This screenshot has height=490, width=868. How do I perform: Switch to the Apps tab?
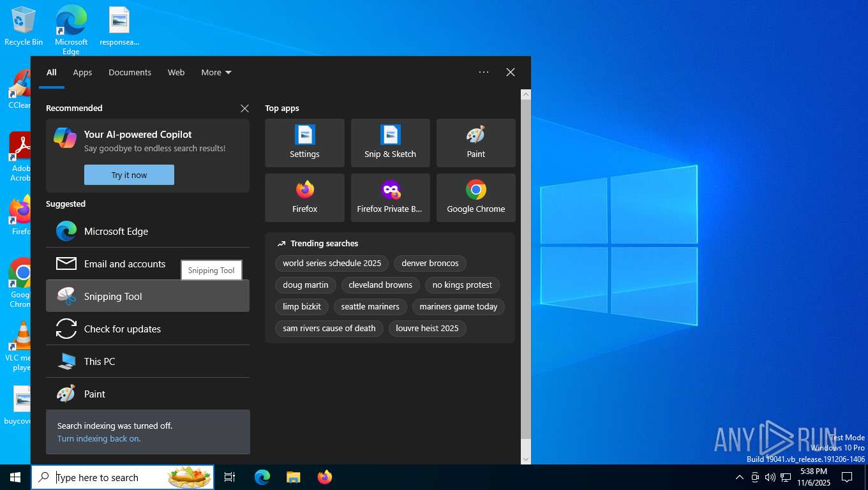click(82, 72)
